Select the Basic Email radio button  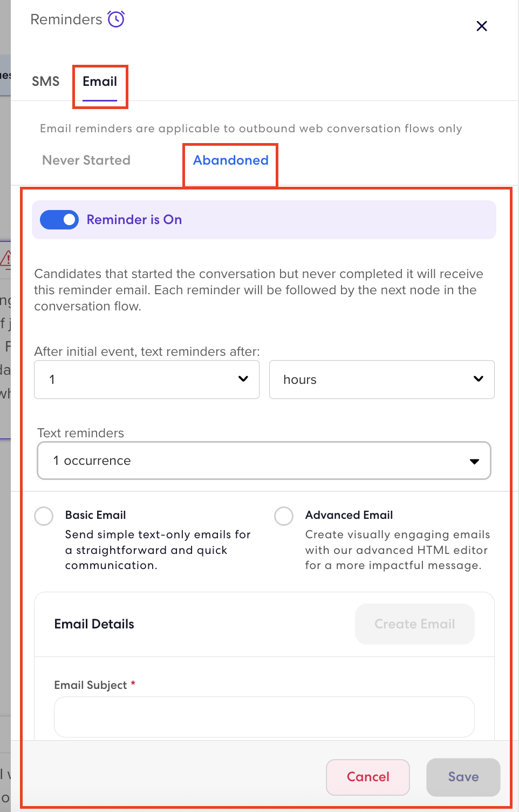click(x=44, y=516)
